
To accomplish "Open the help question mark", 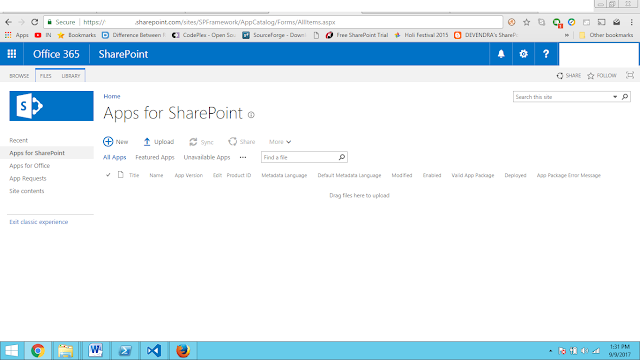I will (x=546, y=54).
